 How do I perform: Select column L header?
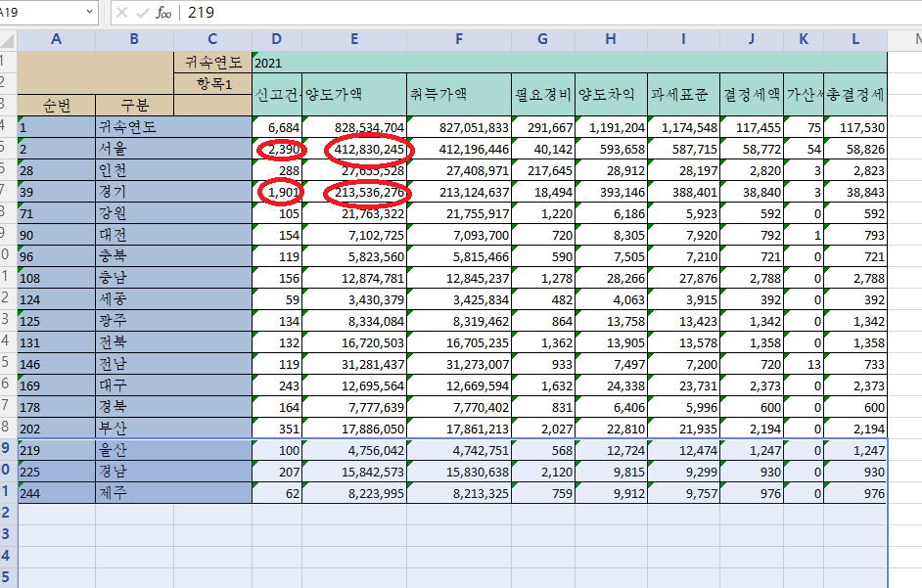(x=854, y=39)
